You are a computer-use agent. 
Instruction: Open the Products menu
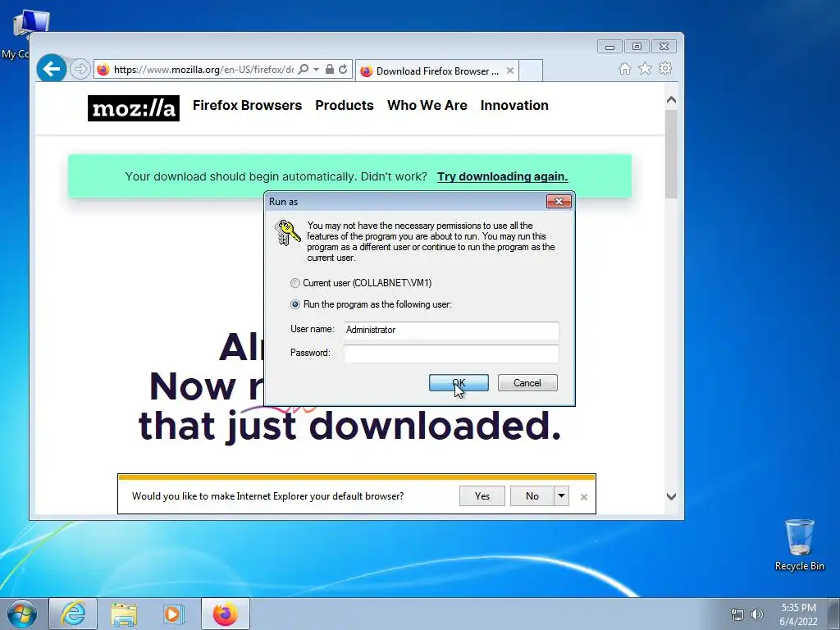345,106
